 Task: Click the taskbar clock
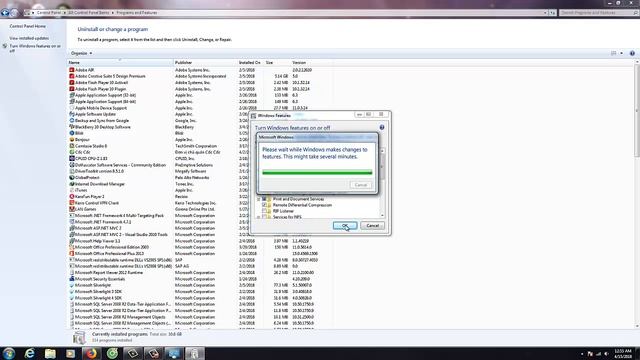622,353
